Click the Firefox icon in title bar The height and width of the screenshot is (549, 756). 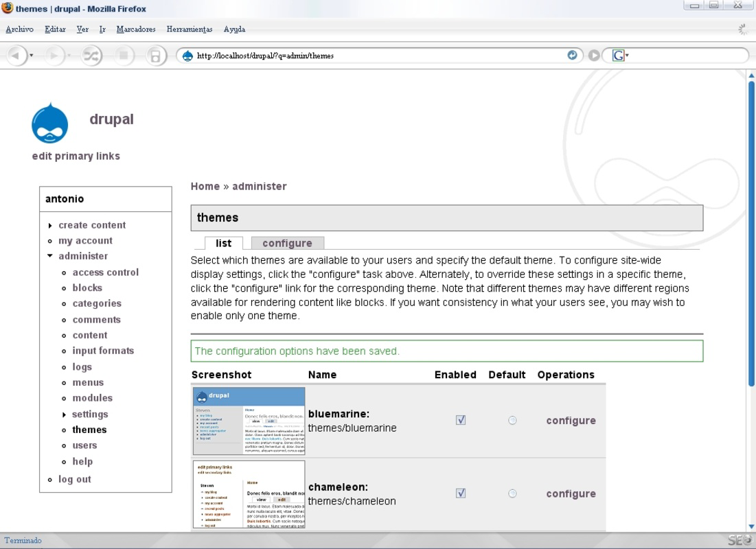click(8, 8)
